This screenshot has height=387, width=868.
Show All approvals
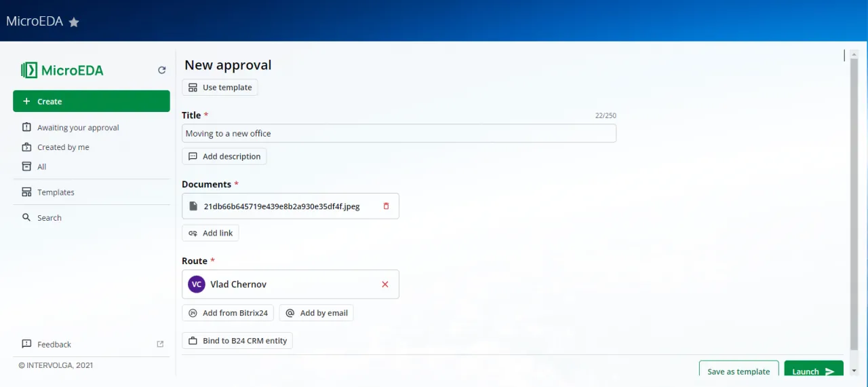tap(42, 167)
